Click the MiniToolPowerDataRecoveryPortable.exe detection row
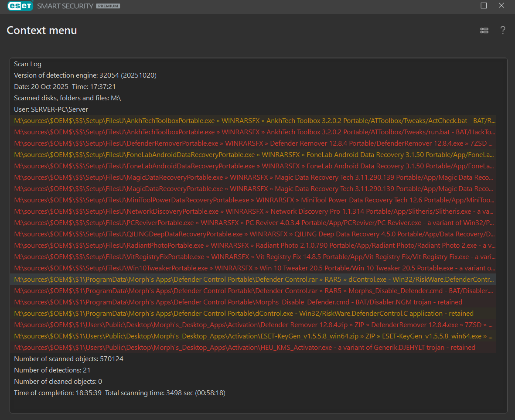The height and width of the screenshot is (420, 515). click(x=254, y=200)
